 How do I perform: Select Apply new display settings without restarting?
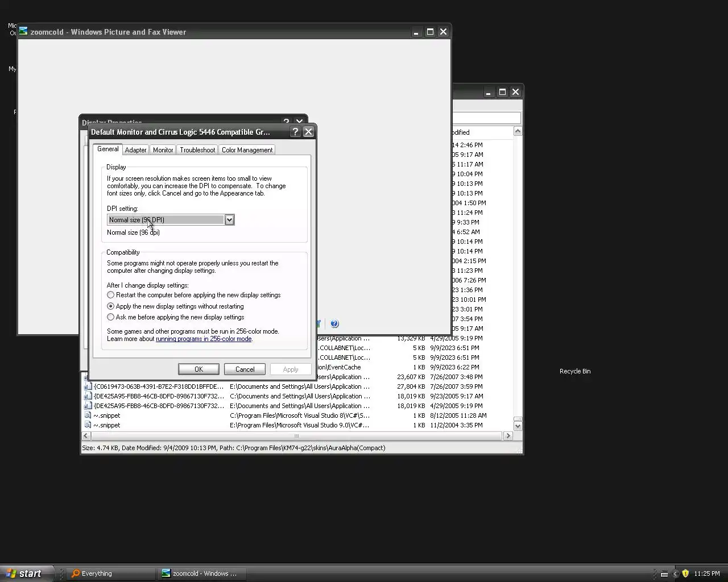pos(111,306)
